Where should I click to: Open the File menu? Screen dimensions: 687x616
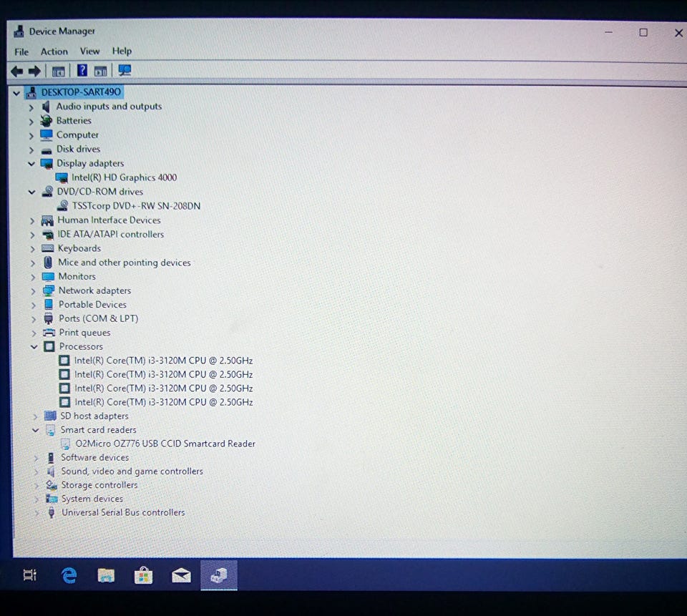click(21, 52)
